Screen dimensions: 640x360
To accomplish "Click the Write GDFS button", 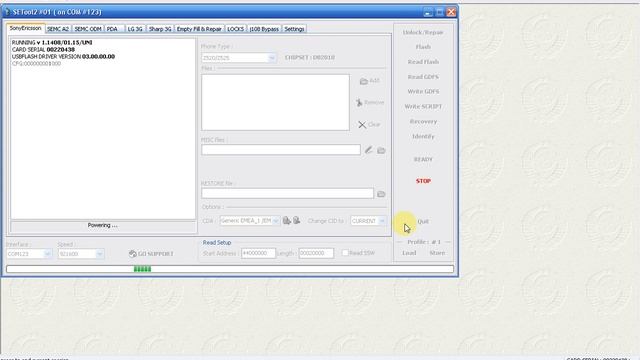I will point(423,91).
